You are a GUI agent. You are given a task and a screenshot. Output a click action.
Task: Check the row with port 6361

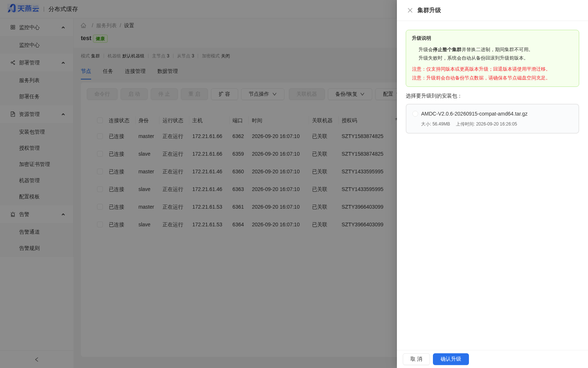click(x=100, y=207)
